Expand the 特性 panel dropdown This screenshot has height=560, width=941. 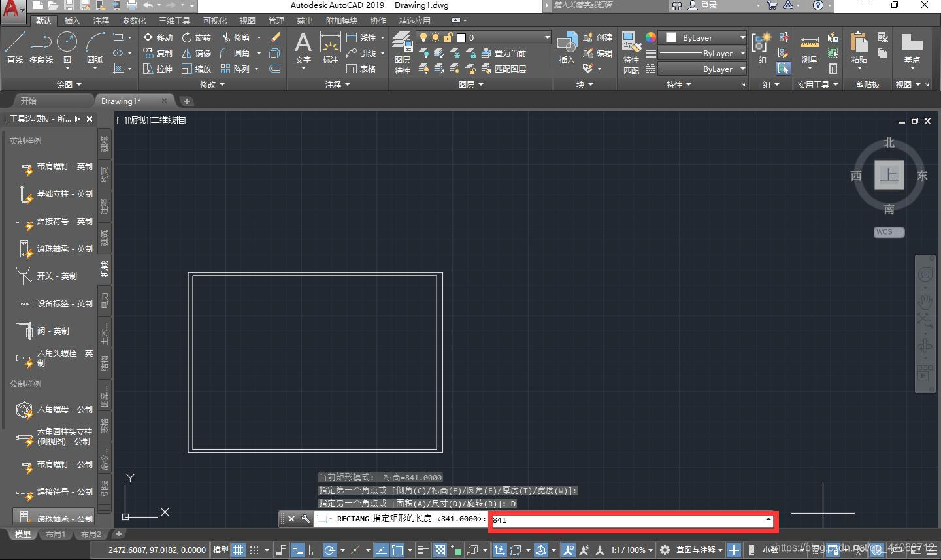click(x=679, y=84)
